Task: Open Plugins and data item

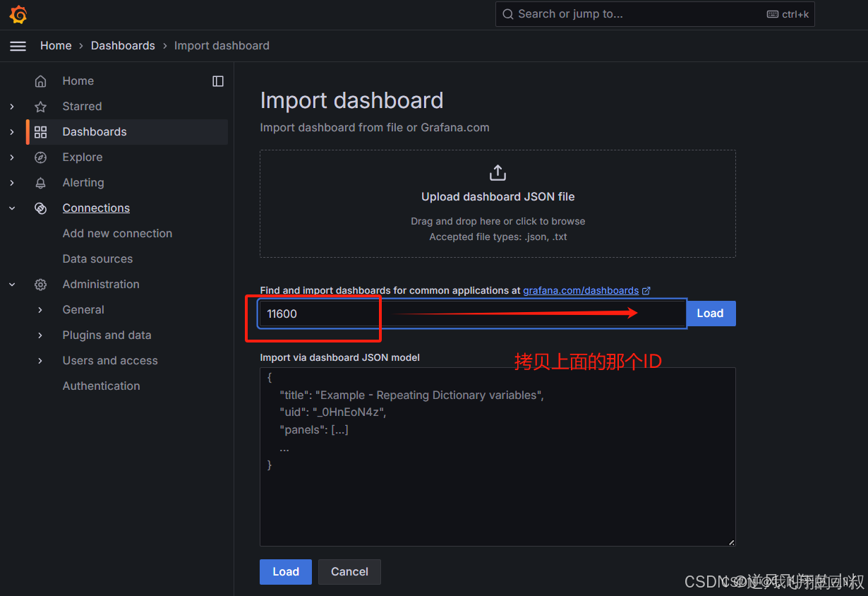Action: click(x=107, y=335)
